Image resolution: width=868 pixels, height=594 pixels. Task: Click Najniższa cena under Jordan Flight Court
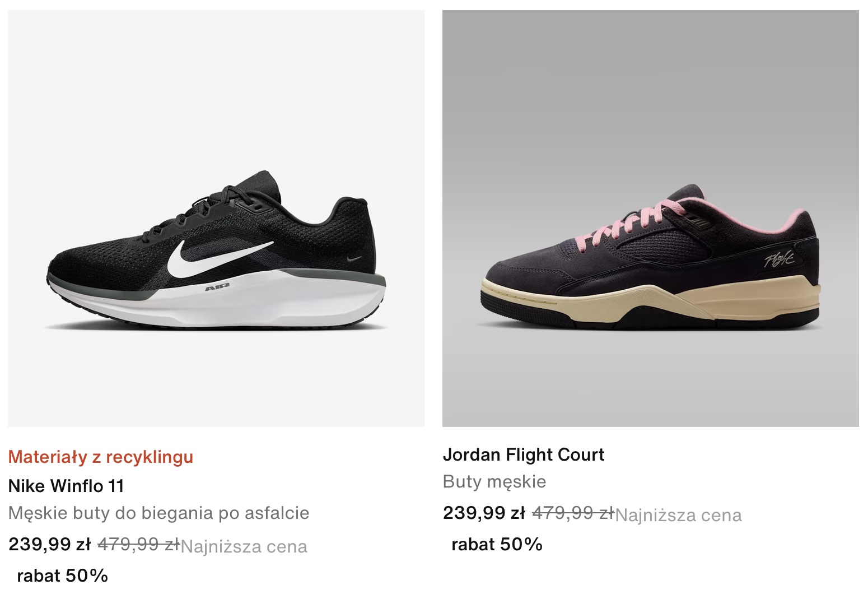coord(679,515)
